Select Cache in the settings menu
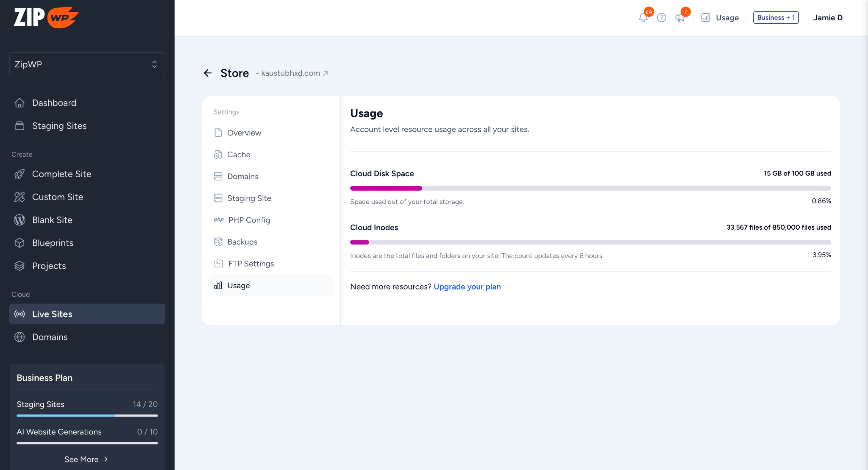The width and height of the screenshot is (868, 470). pyautogui.click(x=239, y=155)
